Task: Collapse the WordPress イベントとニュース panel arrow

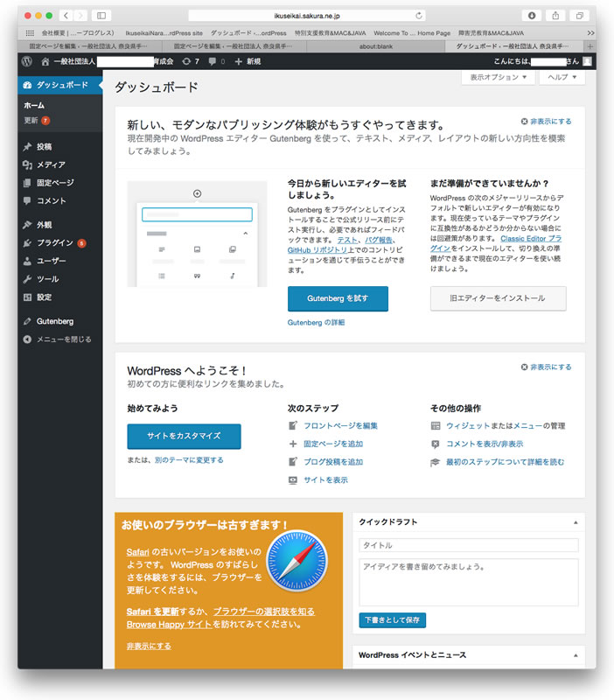Action: click(576, 655)
